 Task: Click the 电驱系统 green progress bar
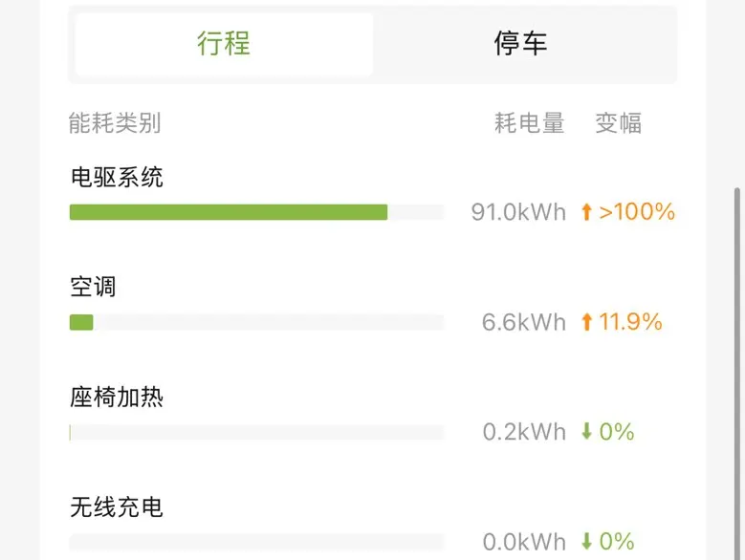click(229, 212)
